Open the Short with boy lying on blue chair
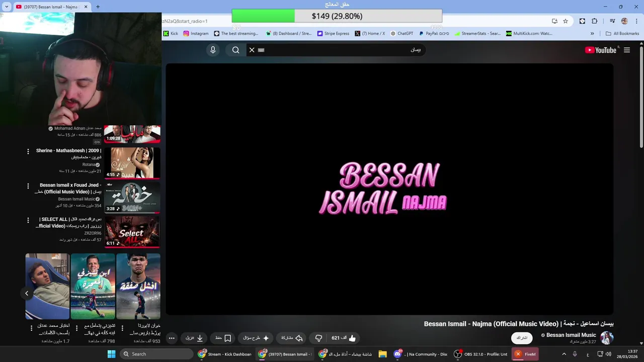Viewport: 644px width, 362px height. point(47,286)
